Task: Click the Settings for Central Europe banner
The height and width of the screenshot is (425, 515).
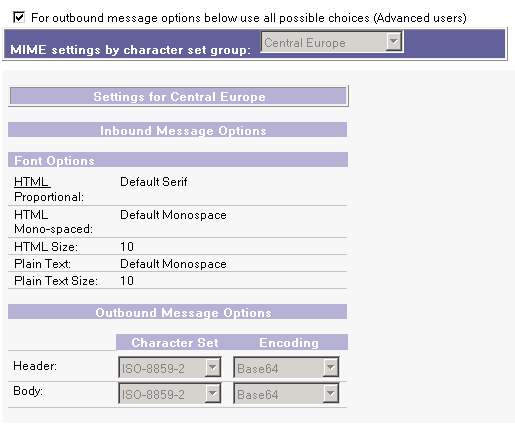Action: [x=179, y=96]
